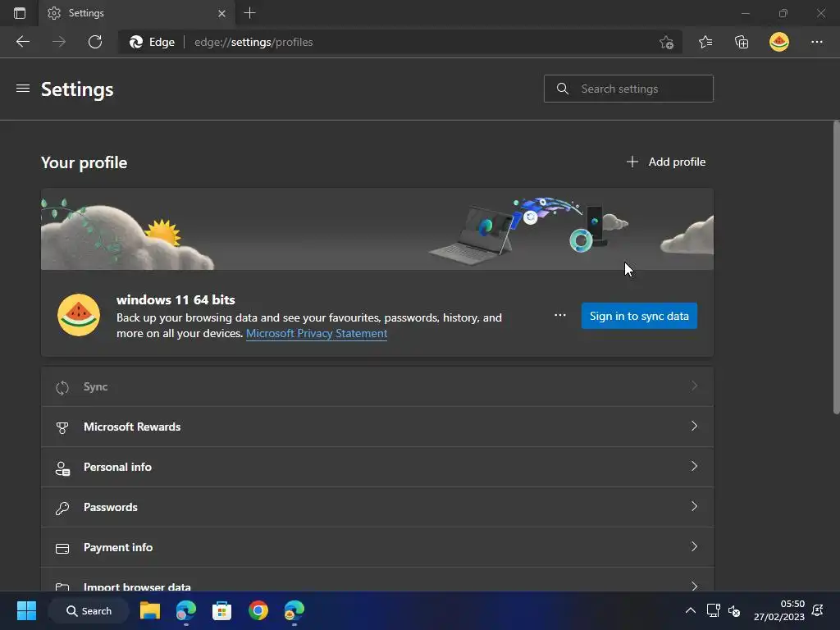This screenshot has width=840, height=630.
Task: Expand the Payment info row chevron
Action: click(694, 546)
